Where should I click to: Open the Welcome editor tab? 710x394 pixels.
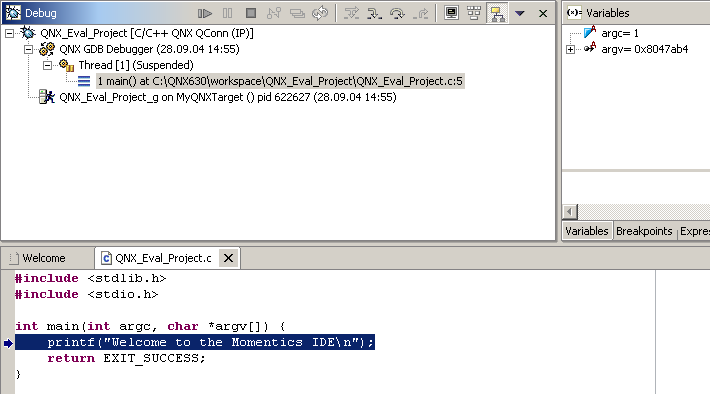point(44,258)
